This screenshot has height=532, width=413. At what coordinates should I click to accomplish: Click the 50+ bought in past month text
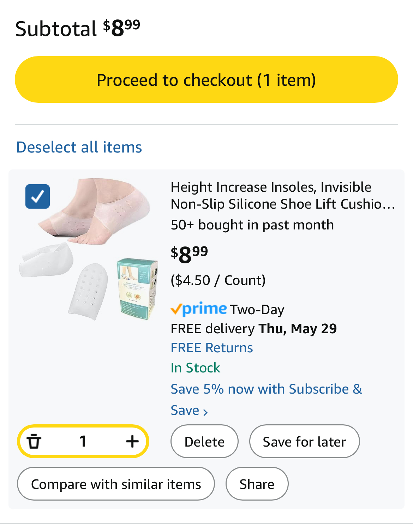pos(252,225)
